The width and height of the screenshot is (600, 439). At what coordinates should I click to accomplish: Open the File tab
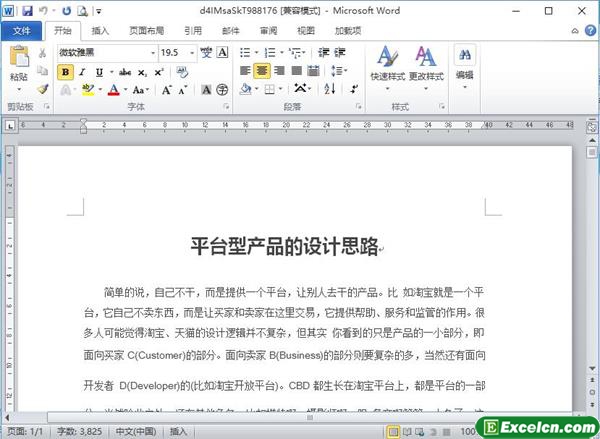[21, 31]
